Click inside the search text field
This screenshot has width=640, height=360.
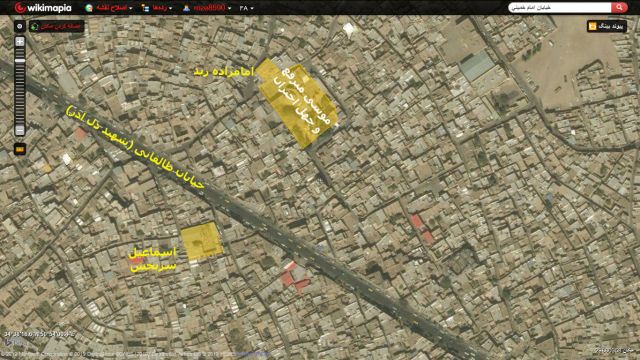[560, 7]
